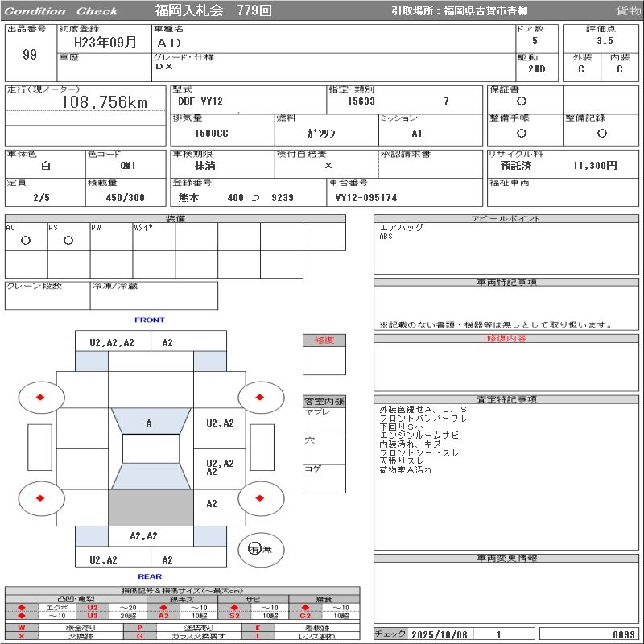Screen dimensions: 644x644
Task: Click the evaluation score 3.5
Action: pos(605,41)
